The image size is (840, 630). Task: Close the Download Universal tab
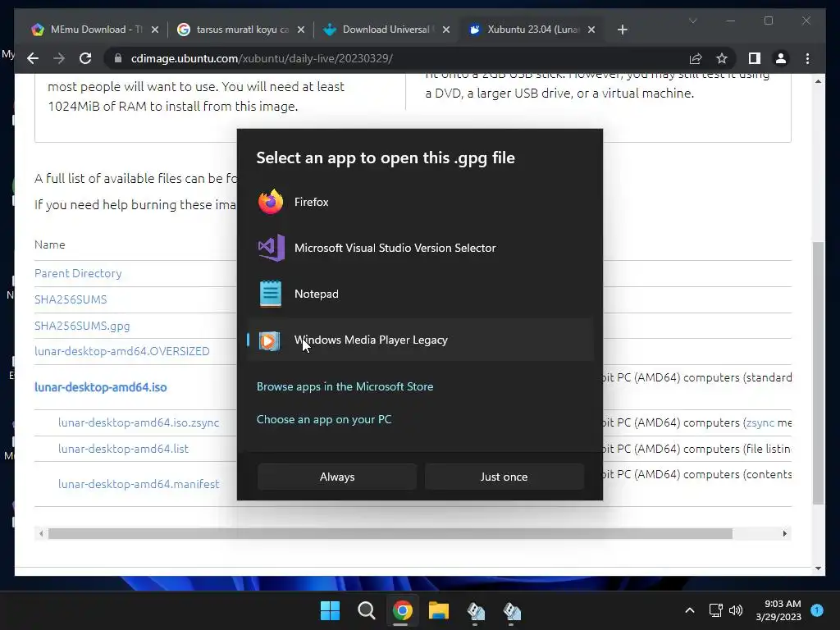click(x=446, y=30)
